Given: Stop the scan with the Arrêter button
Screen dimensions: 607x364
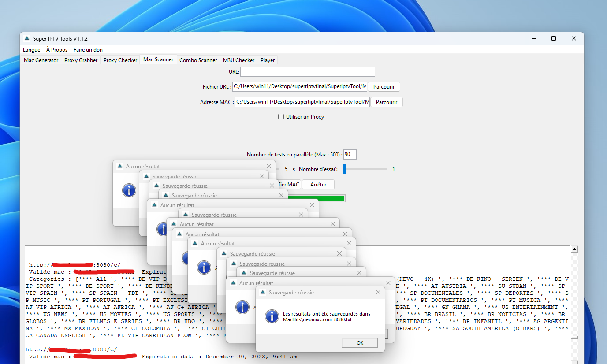Looking at the screenshot, I should [x=318, y=185].
